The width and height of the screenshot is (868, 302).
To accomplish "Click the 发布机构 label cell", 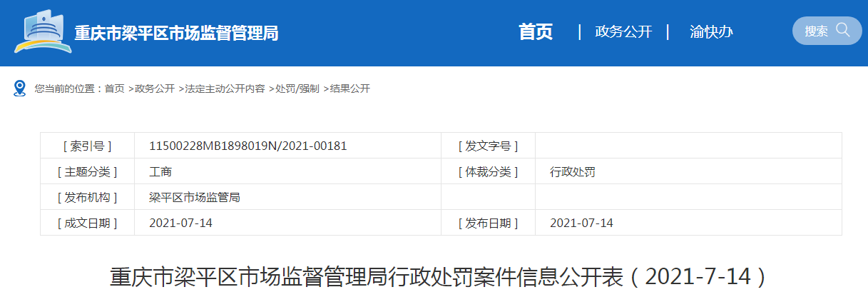I will coord(87,197).
